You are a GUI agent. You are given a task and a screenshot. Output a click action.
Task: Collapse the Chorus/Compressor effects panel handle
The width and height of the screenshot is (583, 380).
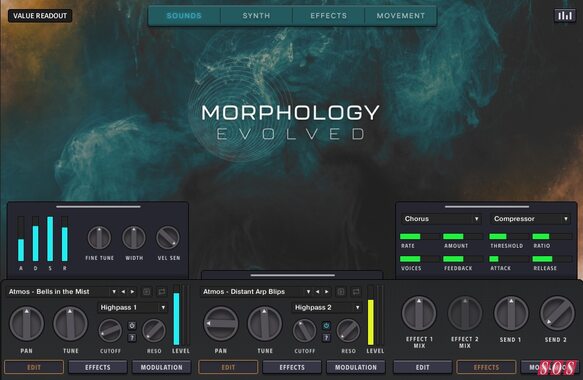487,206
